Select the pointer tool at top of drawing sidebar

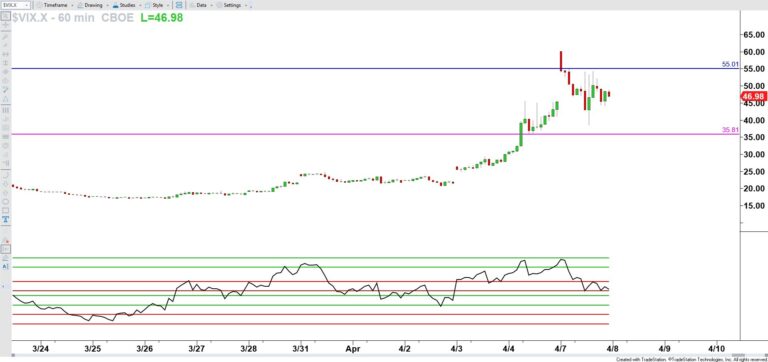pos(6,16)
